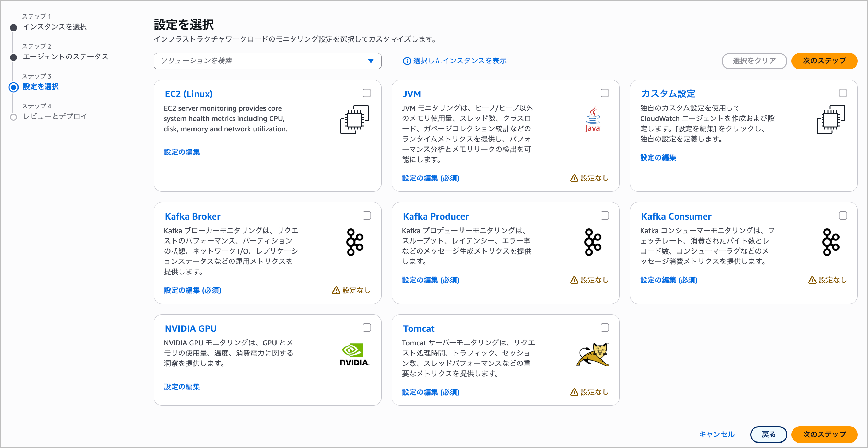Check the Kafka Producer selection box
The height and width of the screenshot is (448, 868).
click(605, 215)
